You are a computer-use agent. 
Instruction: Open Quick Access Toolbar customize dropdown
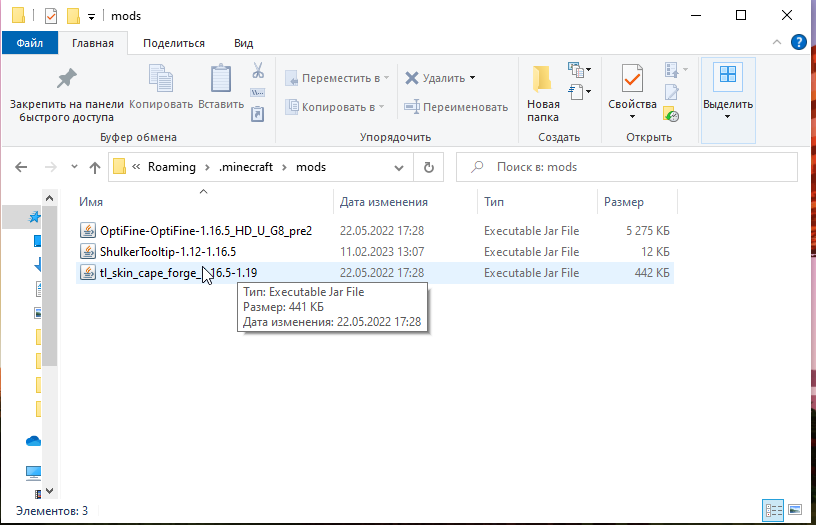pos(91,17)
